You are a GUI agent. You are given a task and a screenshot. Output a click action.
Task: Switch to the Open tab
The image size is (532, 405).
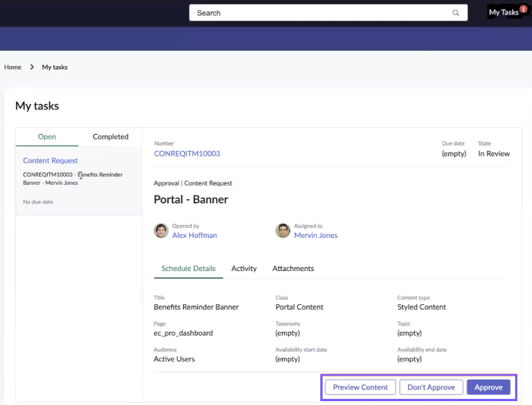(47, 137)
